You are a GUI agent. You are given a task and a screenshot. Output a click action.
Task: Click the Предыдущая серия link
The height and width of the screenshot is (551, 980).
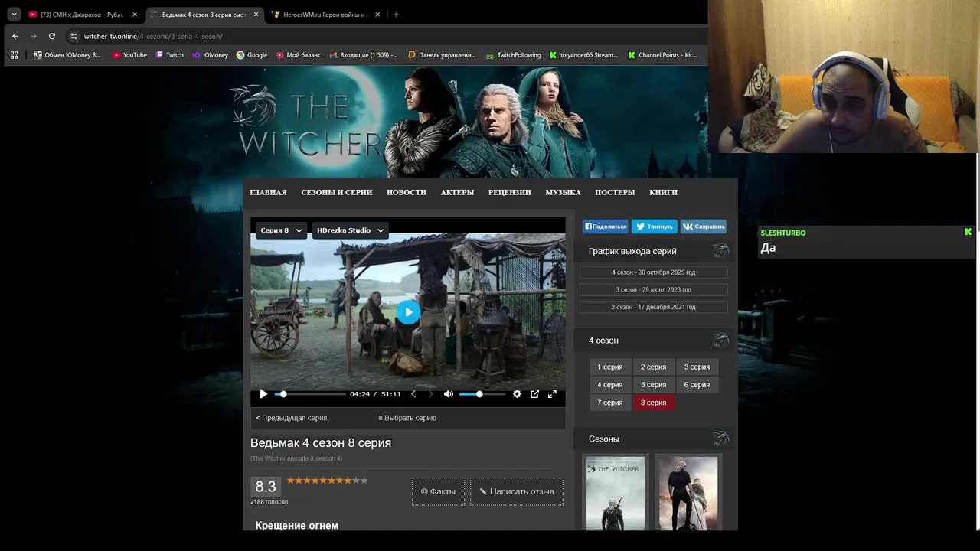[x=292, y=418]
